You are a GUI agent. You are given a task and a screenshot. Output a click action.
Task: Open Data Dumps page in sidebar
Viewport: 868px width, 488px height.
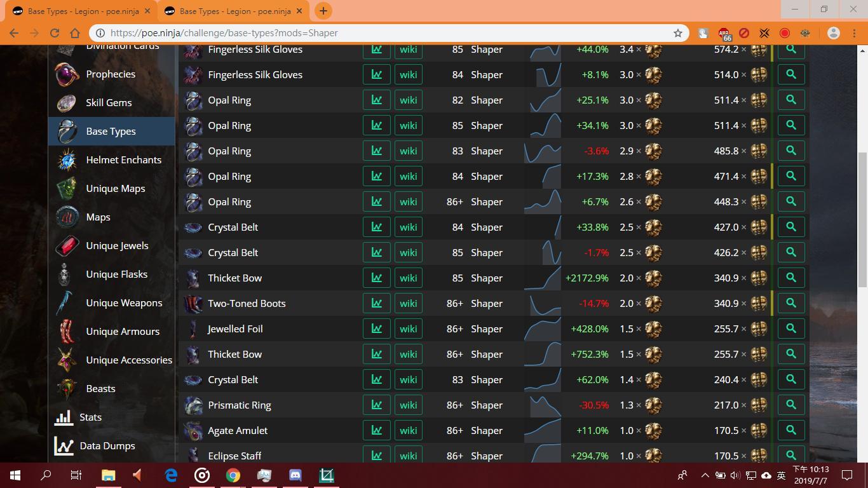[107, 446]
